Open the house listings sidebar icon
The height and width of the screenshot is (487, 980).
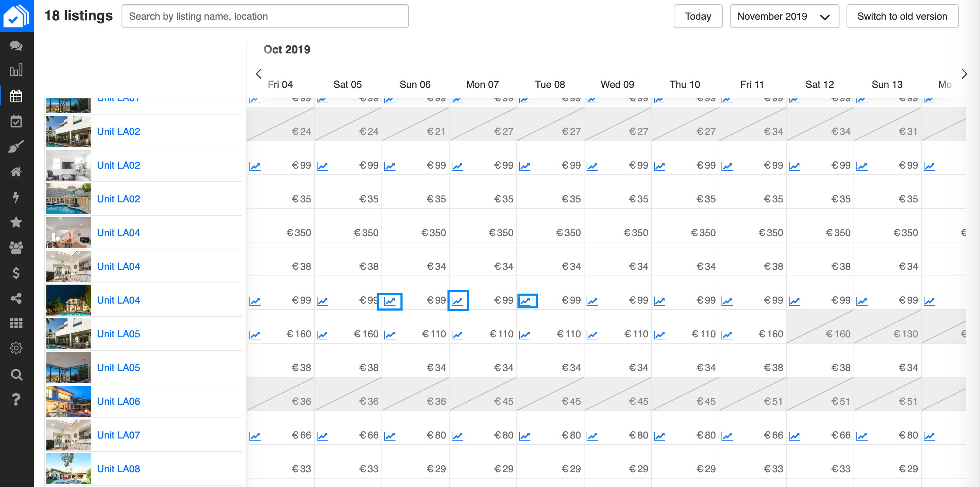[16, 172]
